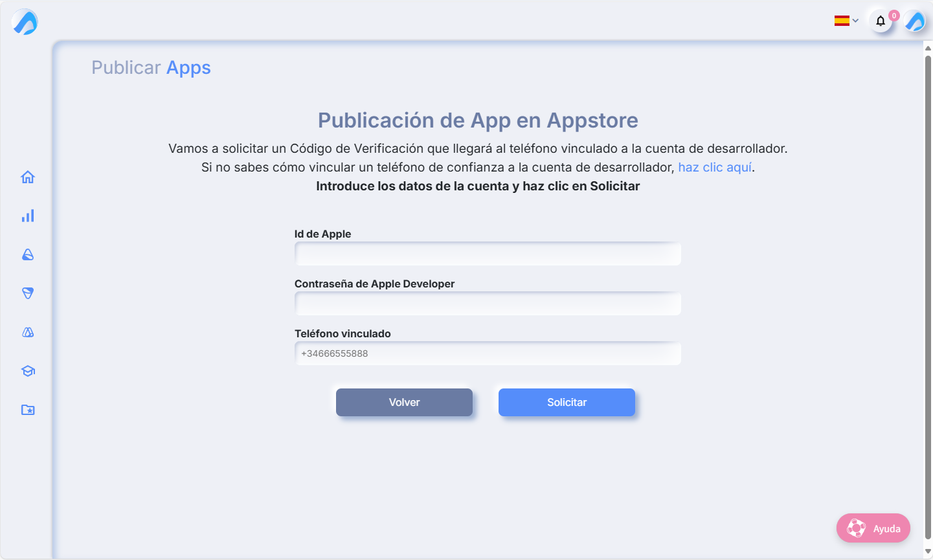
Task: Click the scrollbar up arrow
Action: tap(928, 47)
